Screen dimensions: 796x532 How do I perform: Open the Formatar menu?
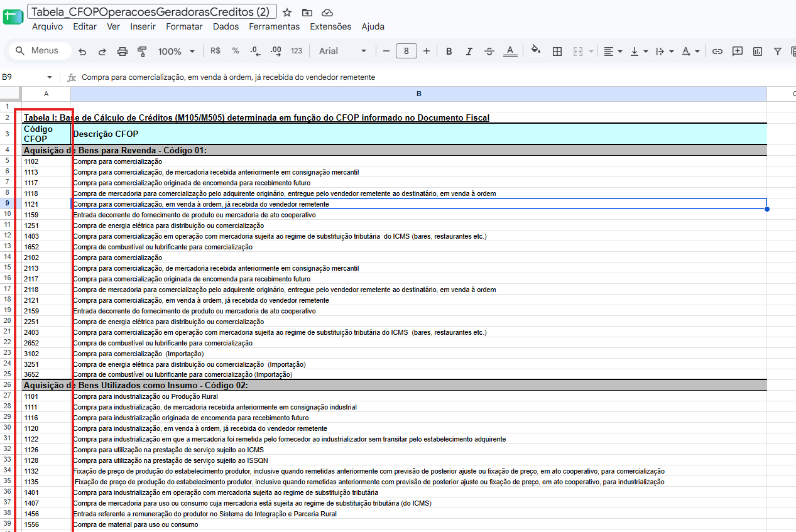click(x=184, y=26)
